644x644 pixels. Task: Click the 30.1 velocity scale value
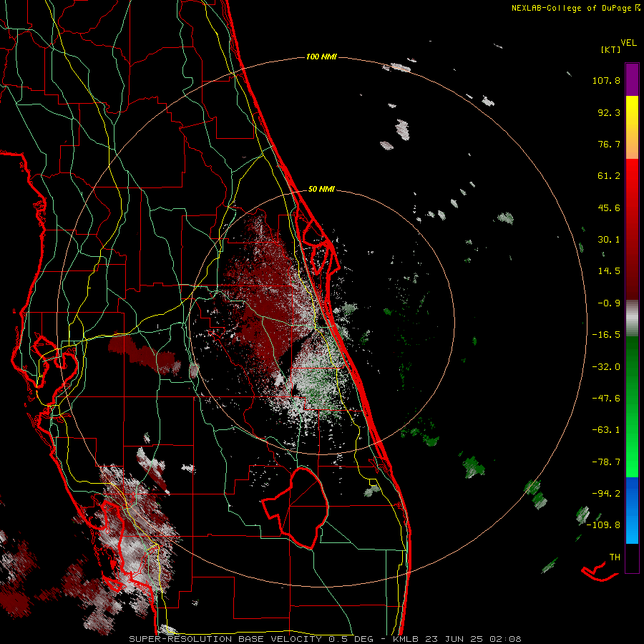coord(609,240)
